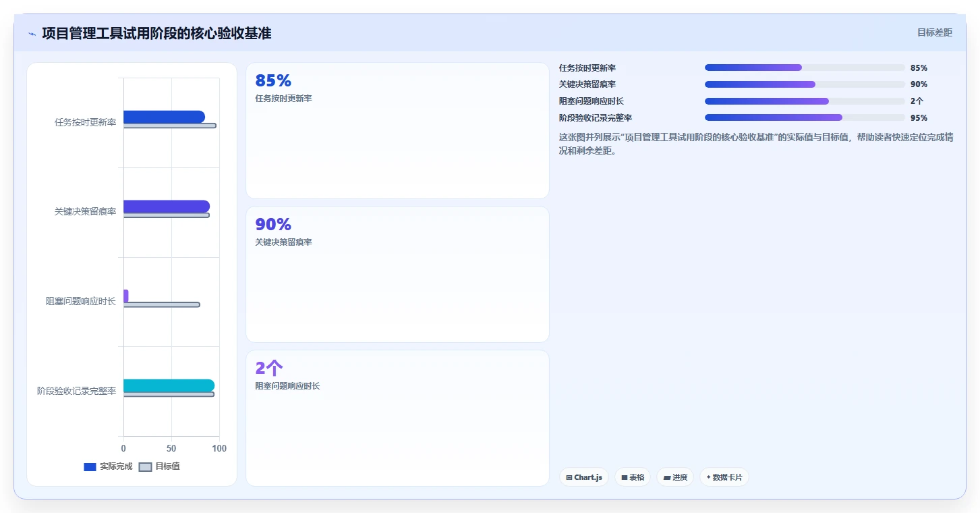Image resolution: width=980 pixels, height=513 pixels.
Task: Click 任务按时更新率 label in the progress list
Action: point(587,68)
